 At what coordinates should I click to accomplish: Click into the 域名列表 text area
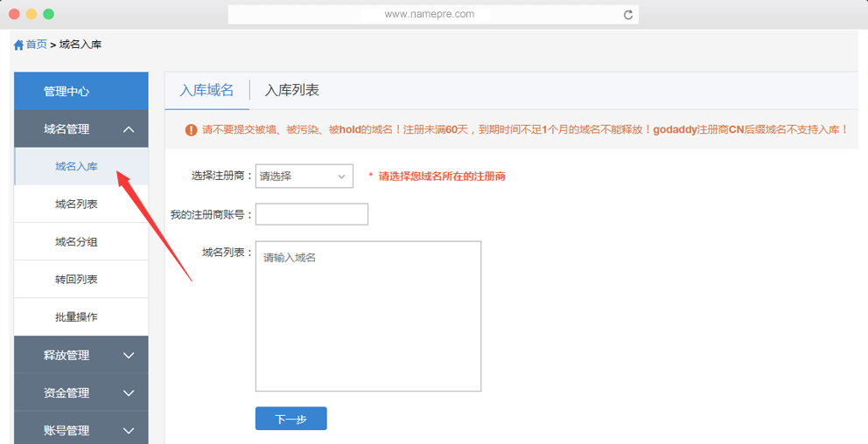point(367,316)
